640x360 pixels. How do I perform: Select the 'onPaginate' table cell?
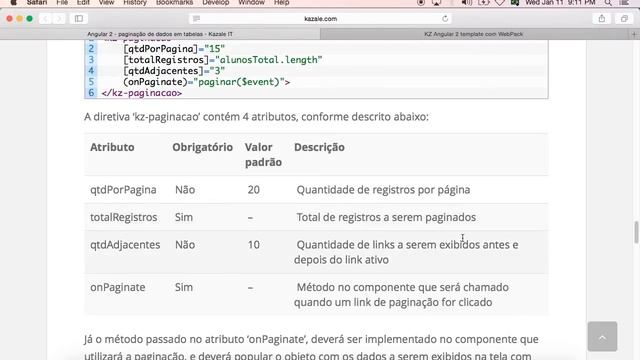118,287
